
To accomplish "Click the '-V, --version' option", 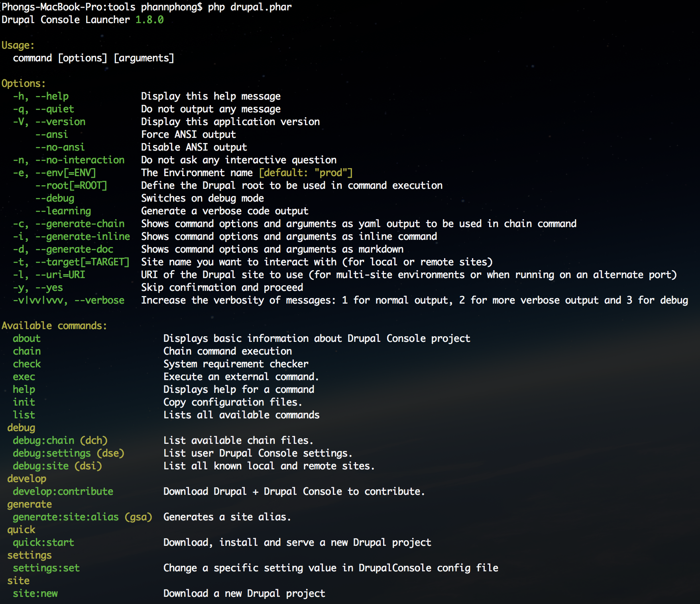I will click(49, 122).
